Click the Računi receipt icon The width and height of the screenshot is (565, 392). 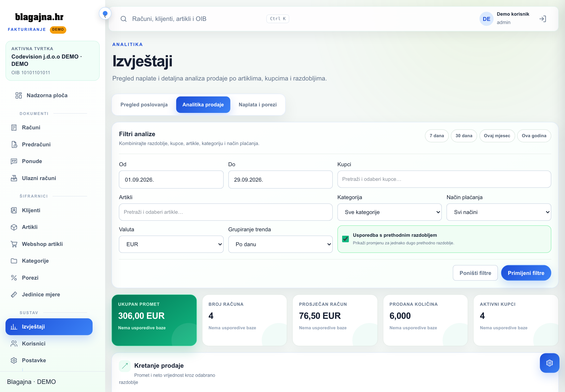[x=14, y=128]
